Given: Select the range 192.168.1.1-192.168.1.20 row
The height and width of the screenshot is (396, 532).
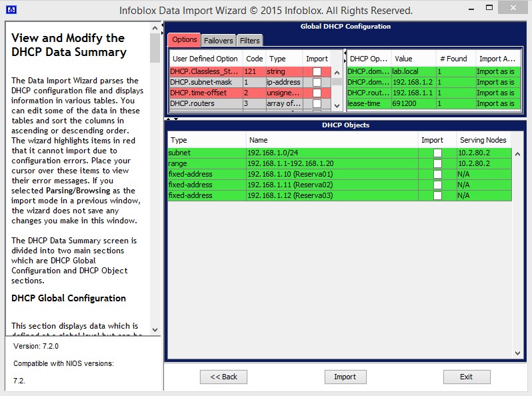Looking at the screenshot, I should tap(333, 164).
